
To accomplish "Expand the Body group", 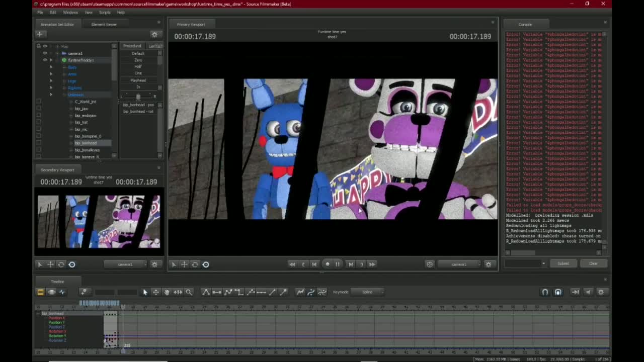I will pyautogui.click(x=51, y=67).
